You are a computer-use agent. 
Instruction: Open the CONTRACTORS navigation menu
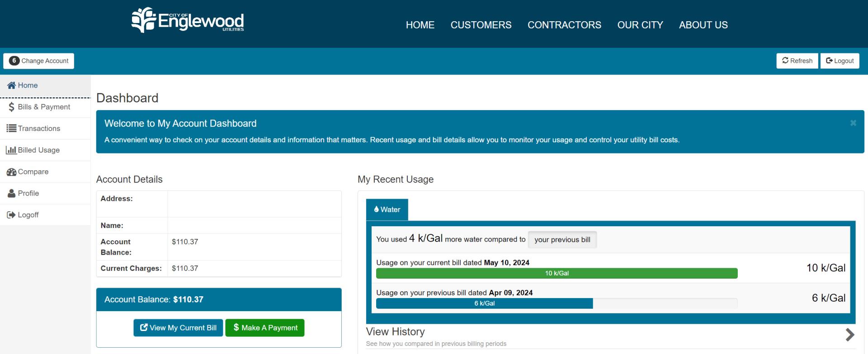(564, 25)
